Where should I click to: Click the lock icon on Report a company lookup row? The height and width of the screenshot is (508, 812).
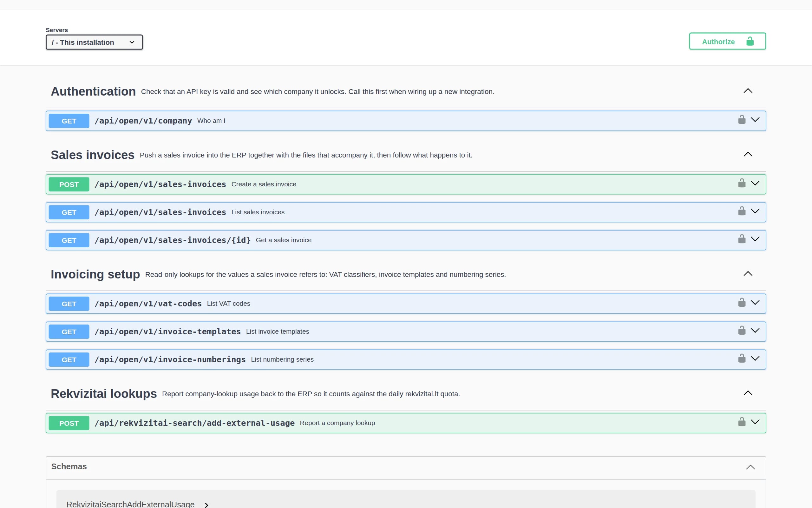[x=742, y=422]
